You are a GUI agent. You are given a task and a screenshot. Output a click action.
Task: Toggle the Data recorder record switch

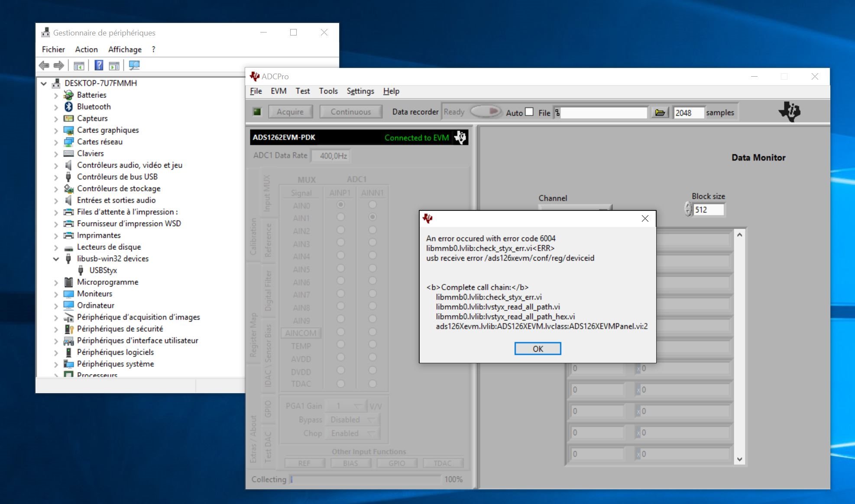(486, 112)
